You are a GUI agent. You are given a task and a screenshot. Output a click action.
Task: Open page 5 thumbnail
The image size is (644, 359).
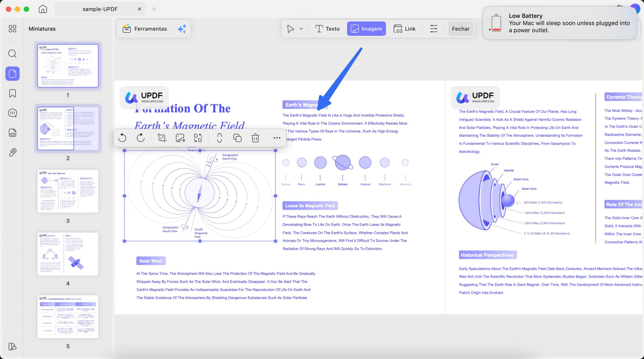point(68,316)
